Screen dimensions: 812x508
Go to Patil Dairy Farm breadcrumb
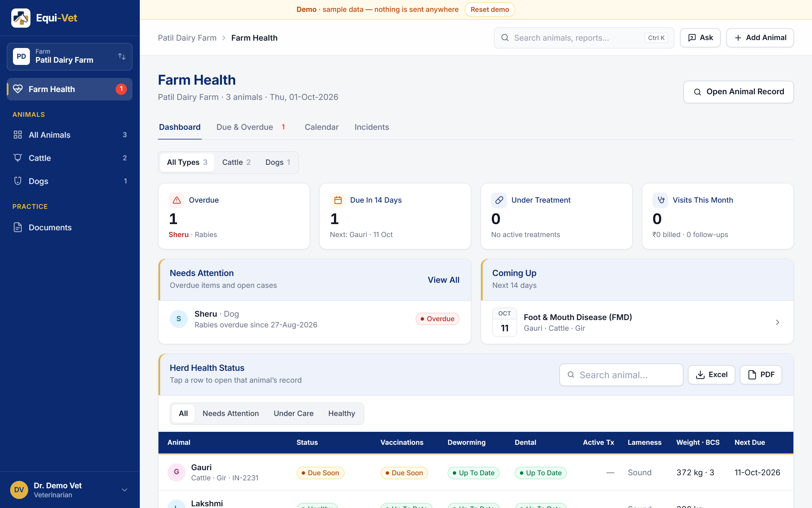click(187, 38)
